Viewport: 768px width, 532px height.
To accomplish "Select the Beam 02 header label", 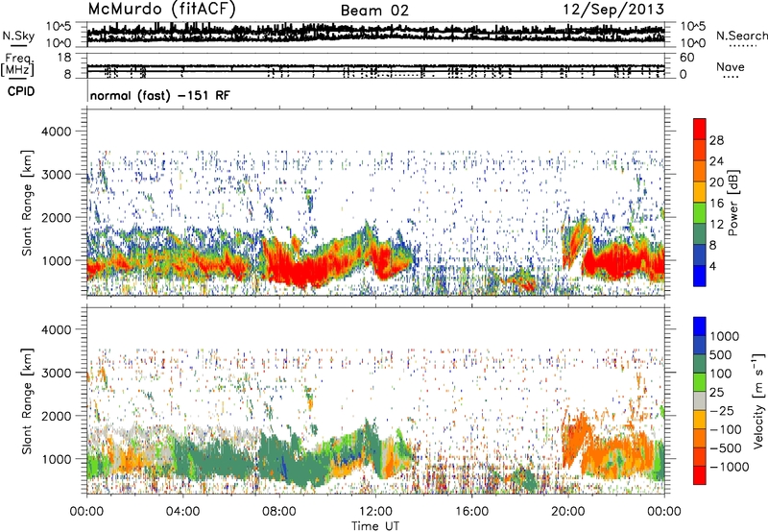I will 374,11.
